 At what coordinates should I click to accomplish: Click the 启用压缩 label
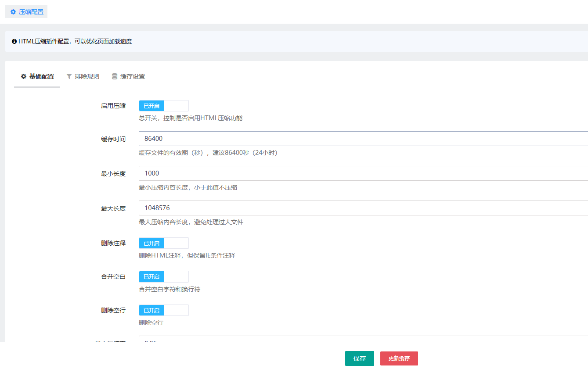click(113, 106)
